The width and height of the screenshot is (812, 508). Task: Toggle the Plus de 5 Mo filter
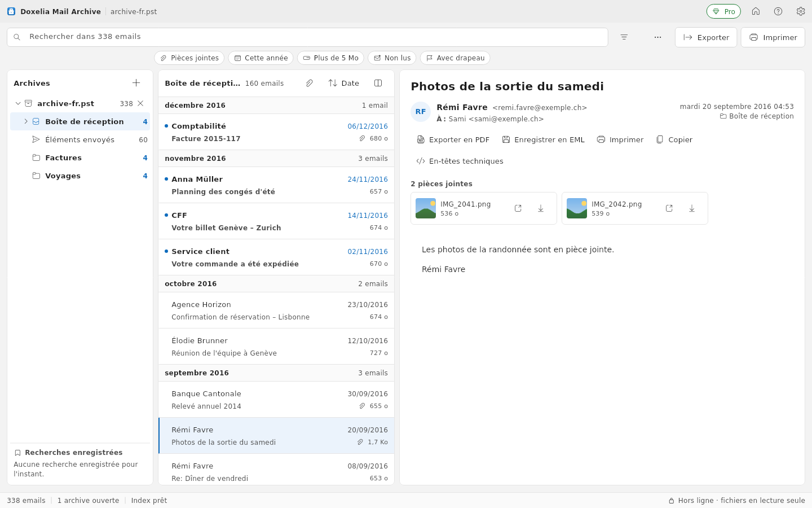tap(330, 58)
